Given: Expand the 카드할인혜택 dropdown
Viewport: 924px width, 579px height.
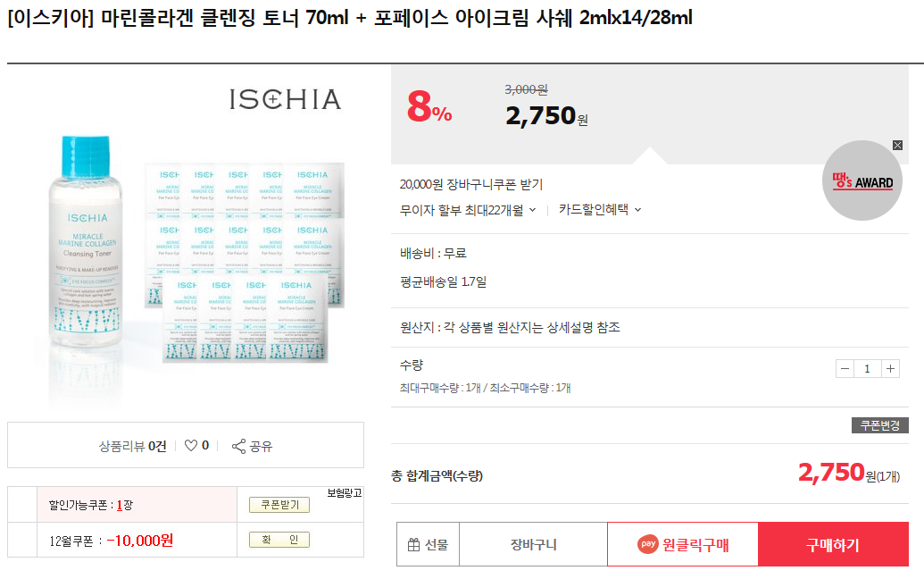Looking at the screenshot, I should (600, 210).
